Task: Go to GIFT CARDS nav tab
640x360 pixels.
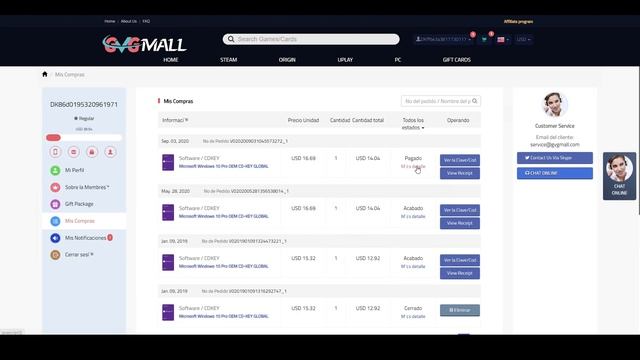Action: (x=457, y=60)
